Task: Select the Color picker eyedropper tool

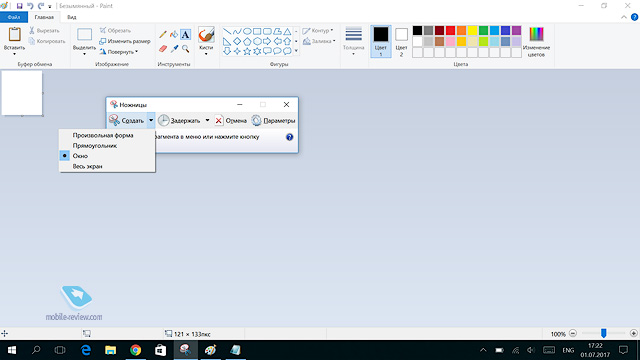Action: click(174, 49)
